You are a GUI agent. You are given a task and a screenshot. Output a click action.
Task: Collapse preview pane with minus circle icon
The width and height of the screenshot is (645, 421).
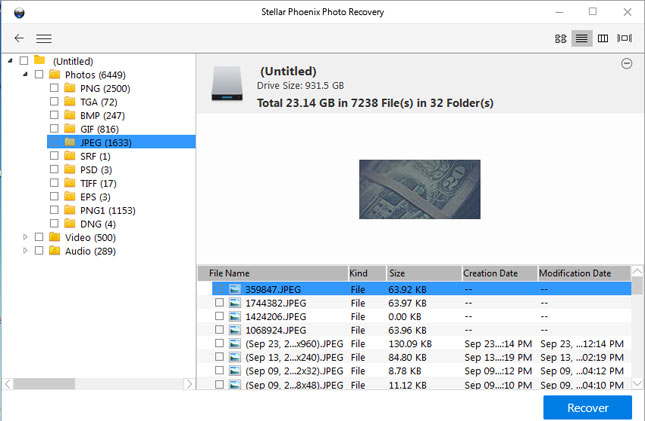626,63
